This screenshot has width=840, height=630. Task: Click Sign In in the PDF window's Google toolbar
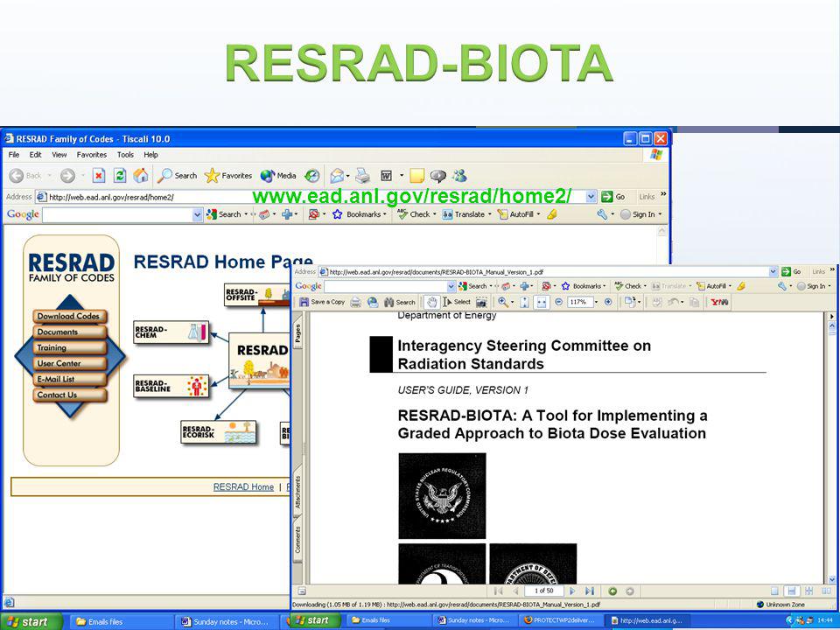813,286
